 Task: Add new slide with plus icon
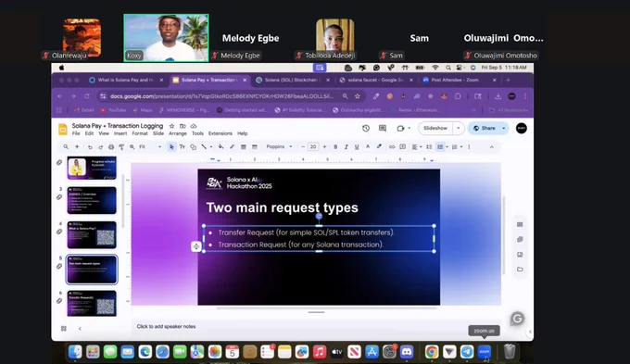77,146
